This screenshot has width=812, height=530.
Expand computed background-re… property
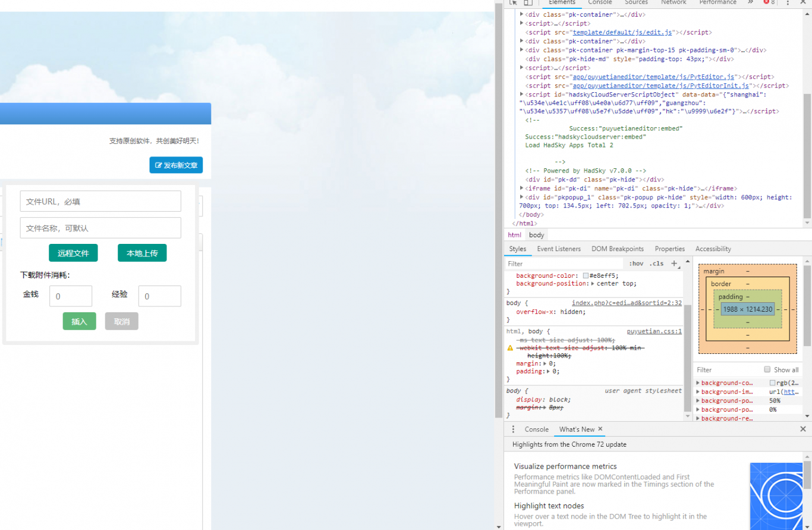(698, 418)
